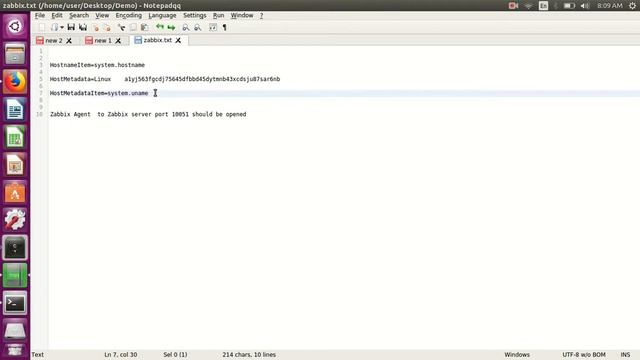The height and width of the screenshot is (360, 640).
Task: Expand the Open file dropdown arrow
Action: [x=62, y=27]
